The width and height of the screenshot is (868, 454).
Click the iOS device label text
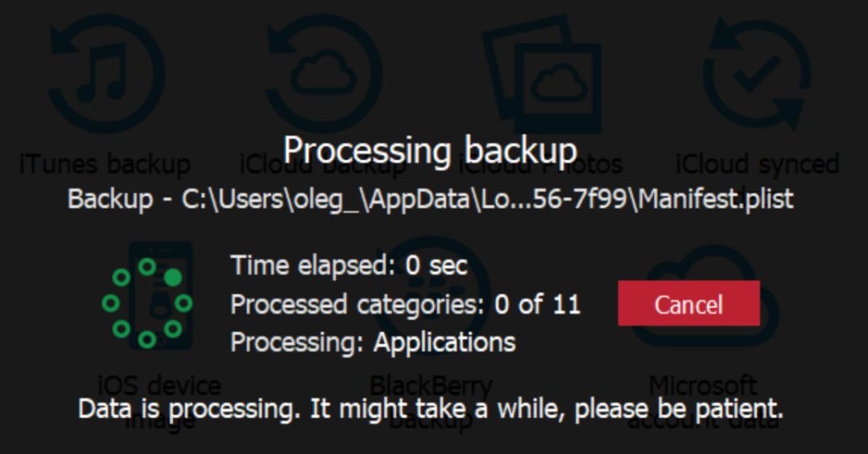tap(159, 386)
